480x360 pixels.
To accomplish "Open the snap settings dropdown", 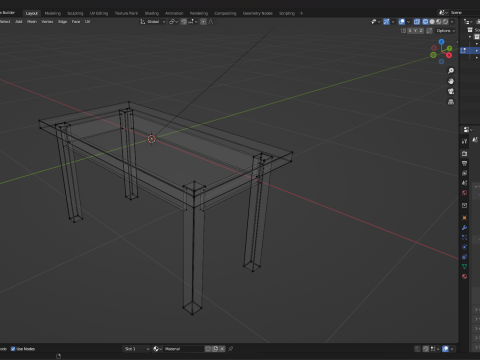I will point(193,22).
